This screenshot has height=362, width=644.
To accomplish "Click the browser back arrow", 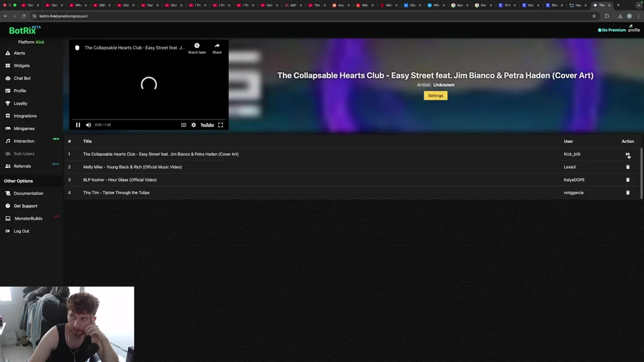I will pos(6,16).
